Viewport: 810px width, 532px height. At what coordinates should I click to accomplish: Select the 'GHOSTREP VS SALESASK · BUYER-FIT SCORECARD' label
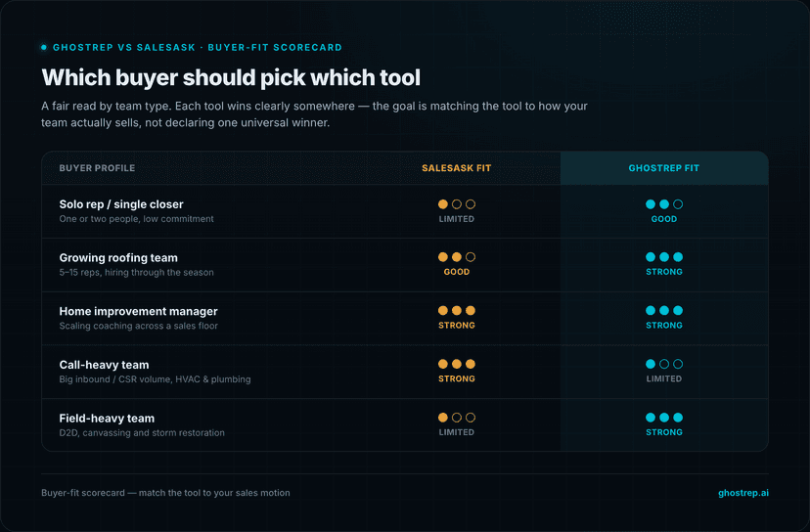pyautogui.click(x=198, y=48)
